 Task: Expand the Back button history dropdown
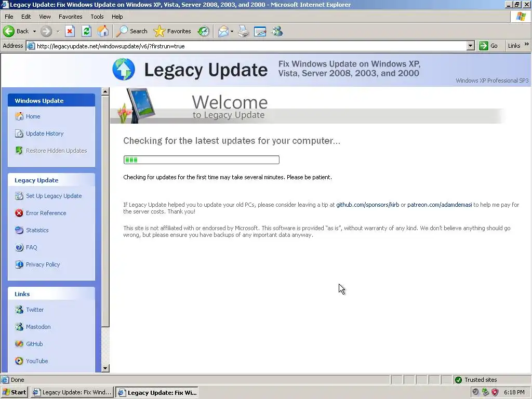pyautogui.click(x=34, y=31)
